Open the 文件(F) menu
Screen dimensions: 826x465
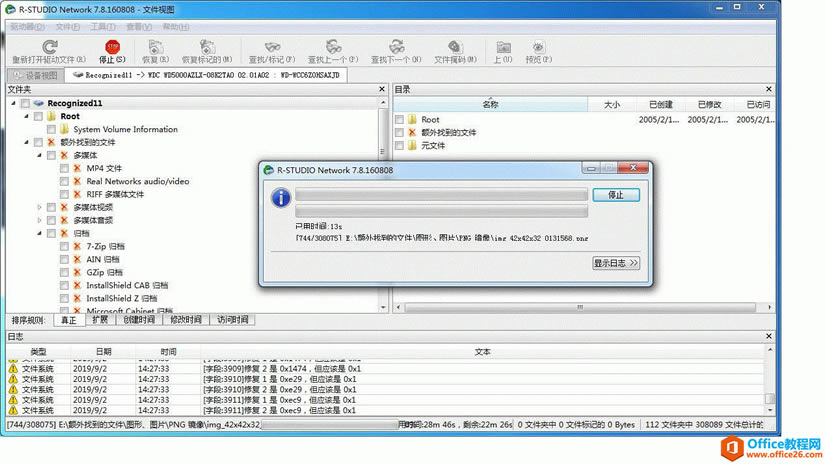pos(67,27)
